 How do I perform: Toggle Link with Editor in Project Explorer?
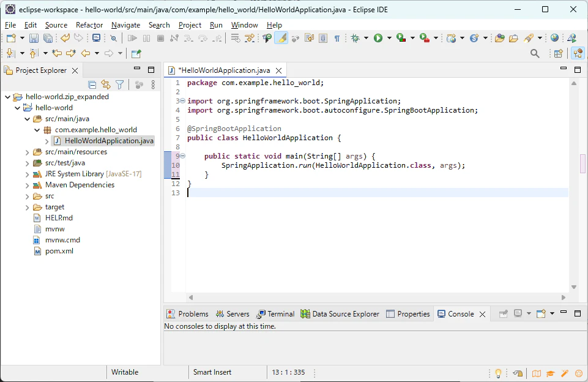pyautogui.click(x=106, y=85)
